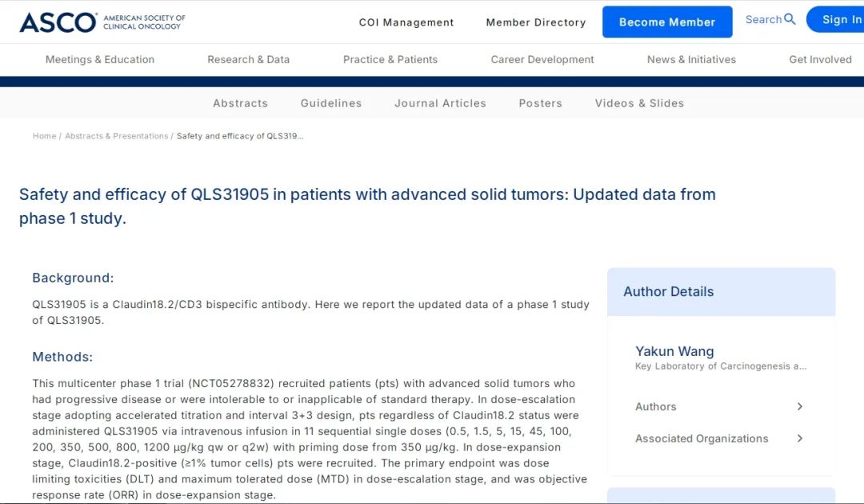Screen dimensions: 864x504
Task: Open Career Development menu
Action: point(542,59)
